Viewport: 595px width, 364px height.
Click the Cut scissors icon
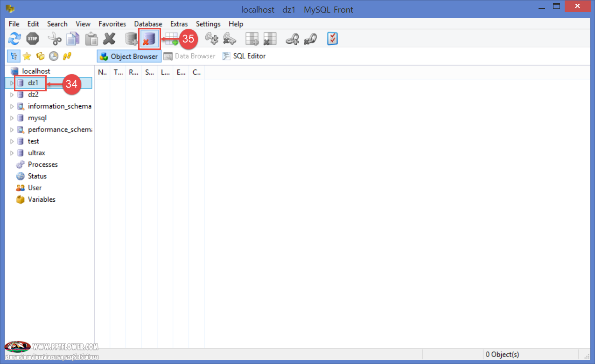(x=55, y=39)
